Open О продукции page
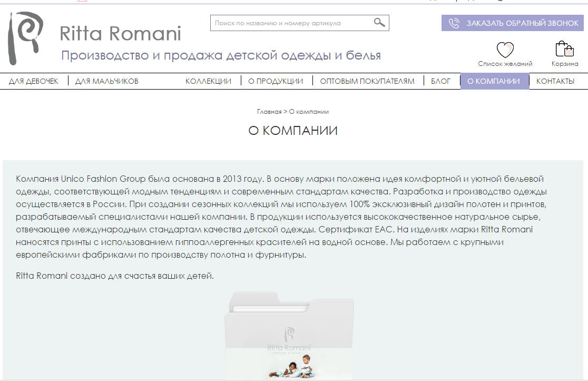 click(276, 81)
